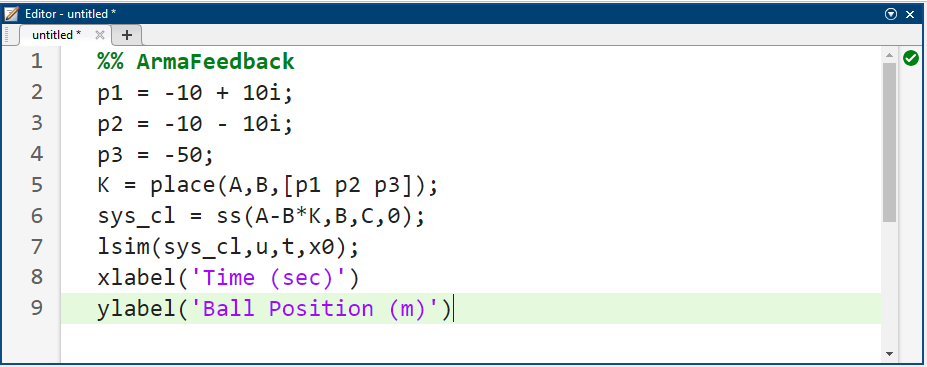This screenshot has height=367, width=927.
Task: Select the untitled * tab
Action: [x=57, y=35]
